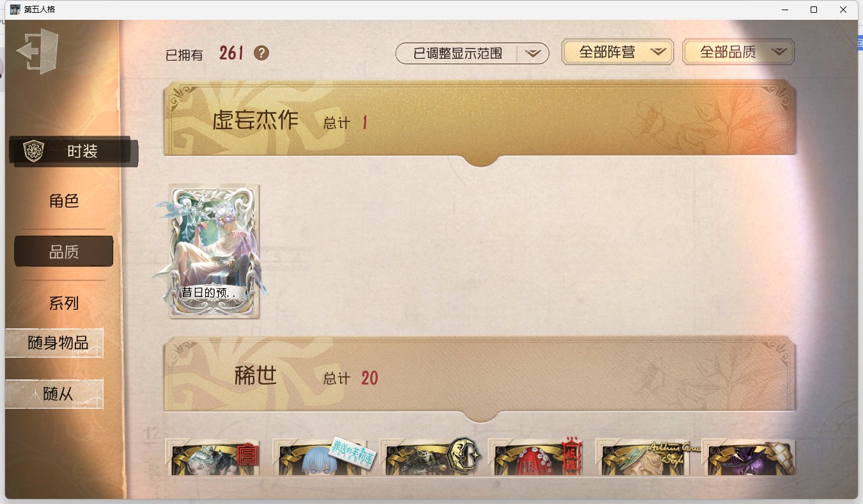Open the question mark help icon
863x504 pixels.
click(261, 53)
